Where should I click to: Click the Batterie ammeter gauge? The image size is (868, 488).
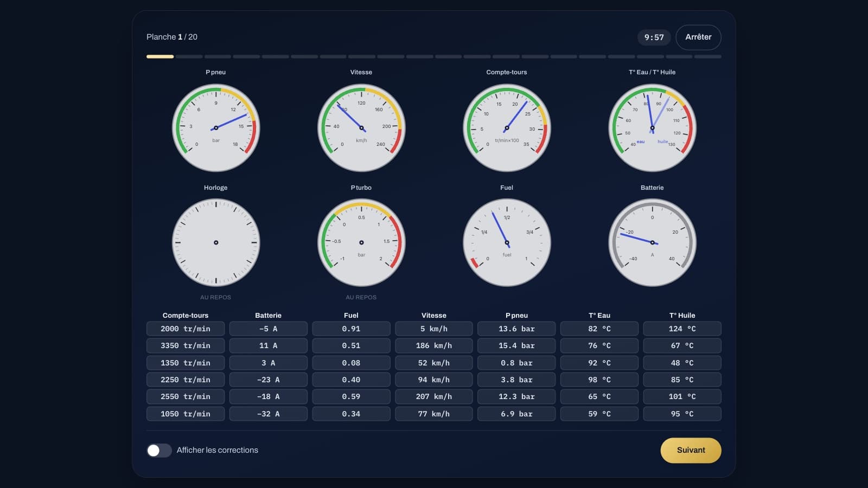pyautogui.click(x=652, y=242)
